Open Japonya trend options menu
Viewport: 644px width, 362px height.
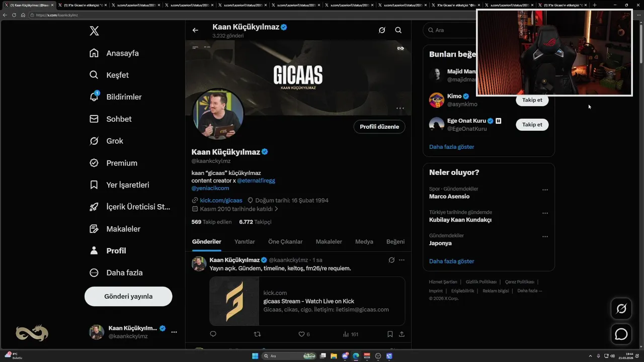pos(545,237)
